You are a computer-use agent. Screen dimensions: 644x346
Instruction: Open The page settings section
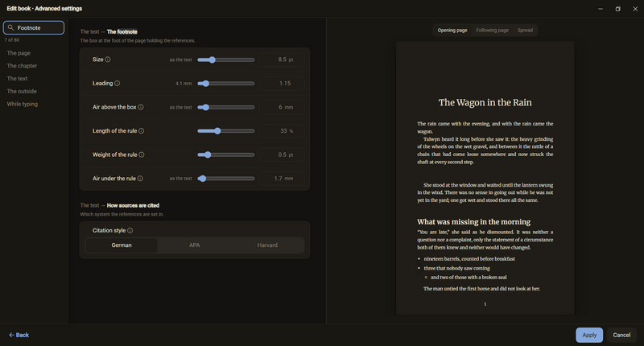tap(19, 53)
